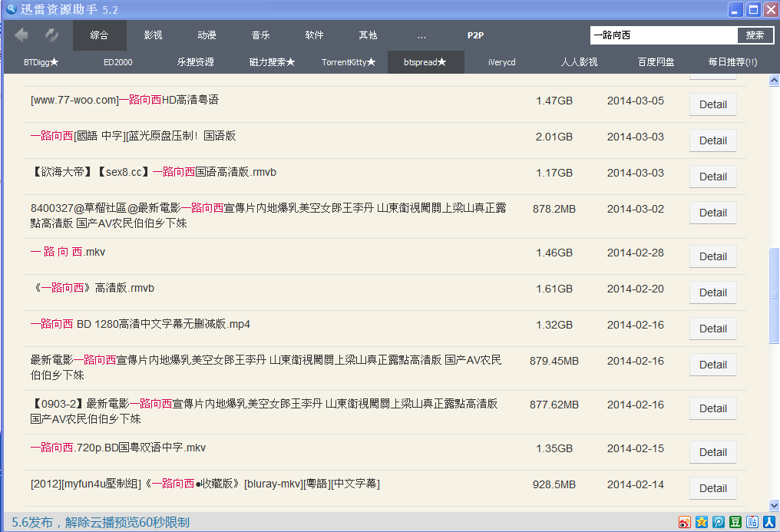Screen dimensions: 780x532
Task: Open Detail for the 1.35GB 720p result
Action: click(713, 452)
